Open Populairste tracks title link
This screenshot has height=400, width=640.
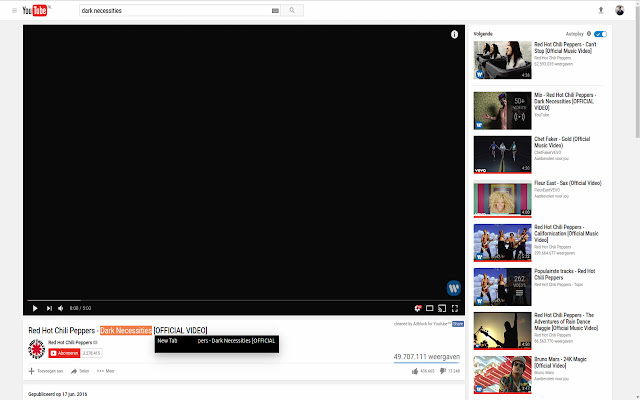[x=565, y=274]
